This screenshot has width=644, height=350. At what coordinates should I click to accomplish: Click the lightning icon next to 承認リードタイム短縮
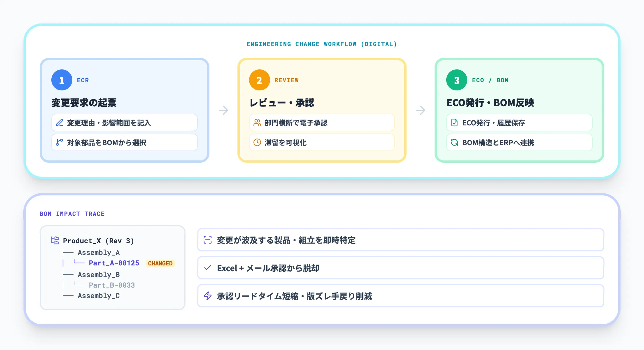(x=208, y=296)
